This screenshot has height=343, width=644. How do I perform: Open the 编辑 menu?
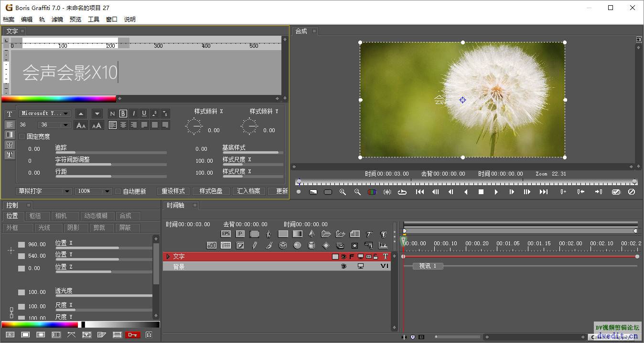27,20
